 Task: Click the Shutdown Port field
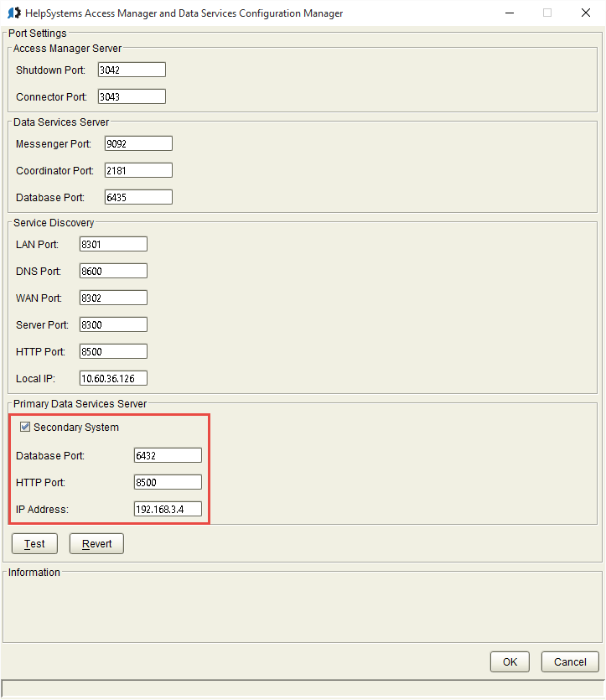[x=132, y=70]
